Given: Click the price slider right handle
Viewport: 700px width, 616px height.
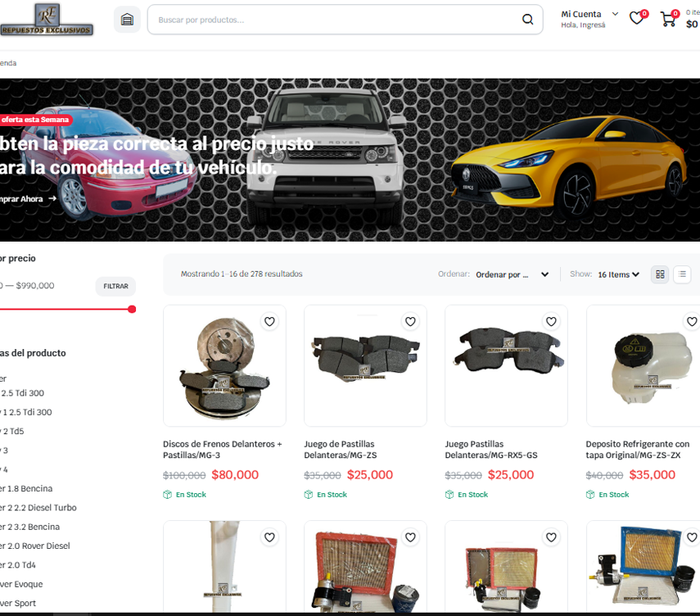Looking at the screenshot, I should [132, 309].
